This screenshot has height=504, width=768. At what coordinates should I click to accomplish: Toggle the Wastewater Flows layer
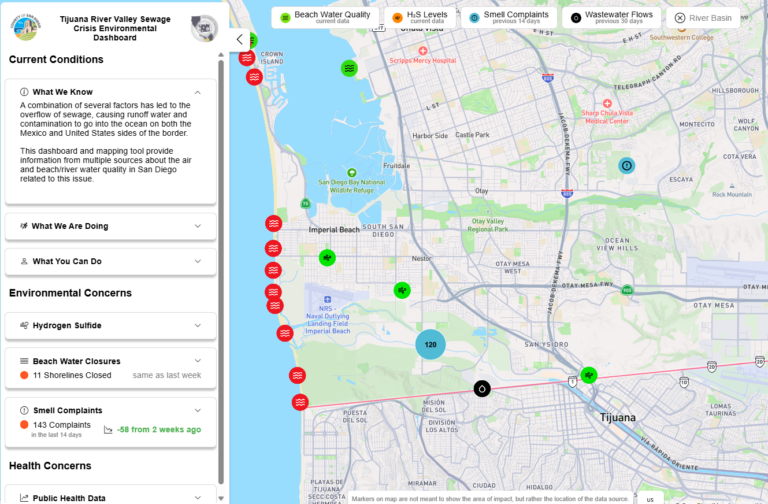(611, 18)
